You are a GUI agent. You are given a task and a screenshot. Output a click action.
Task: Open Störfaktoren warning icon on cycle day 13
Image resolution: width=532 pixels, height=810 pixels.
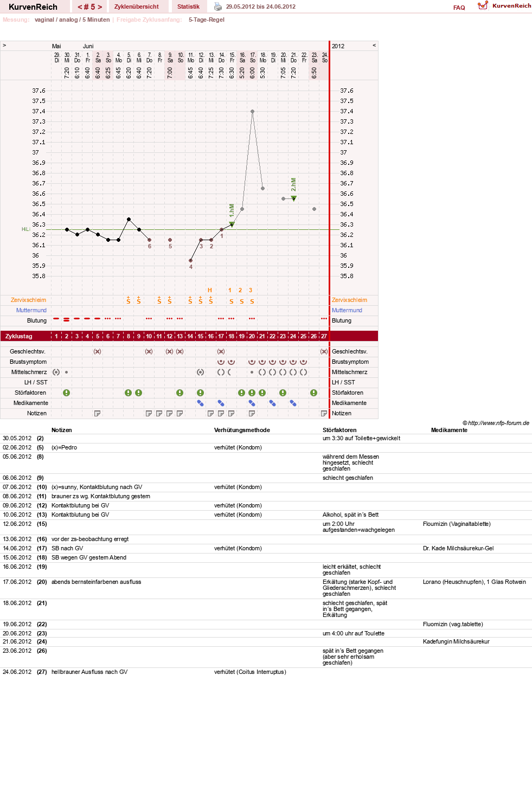180,393
